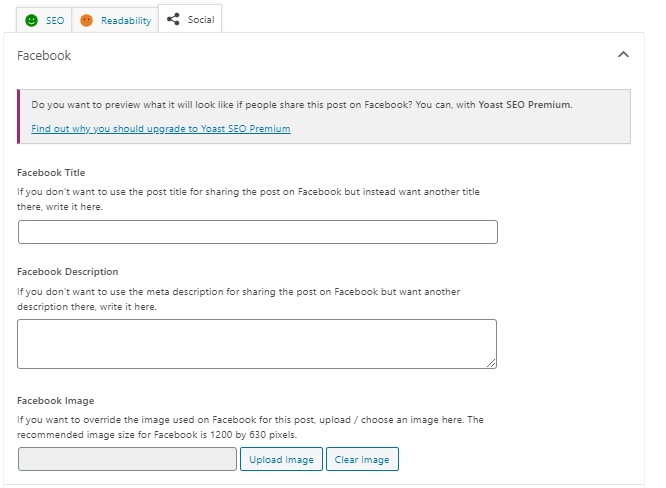This screenshot has height=488, width=666.
Task: Select the Social tab label
Action: click(x=201, y=20)
